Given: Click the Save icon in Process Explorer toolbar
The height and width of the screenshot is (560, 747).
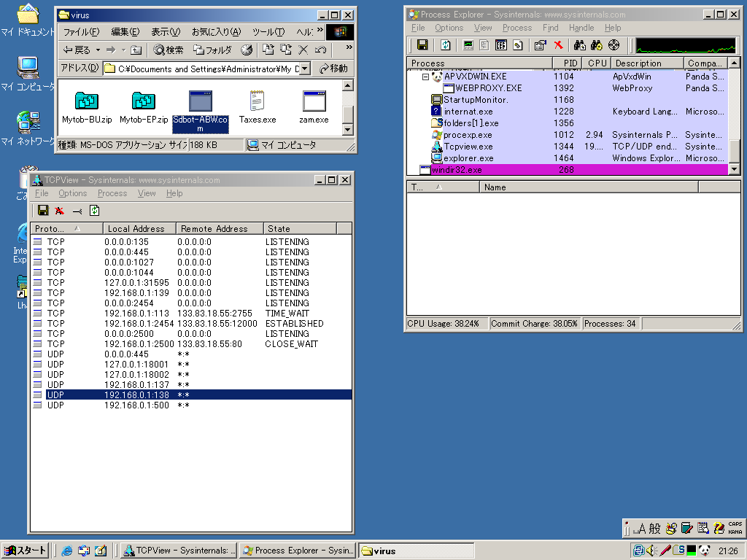Looking at the screenshot, I should click(422, 45).
